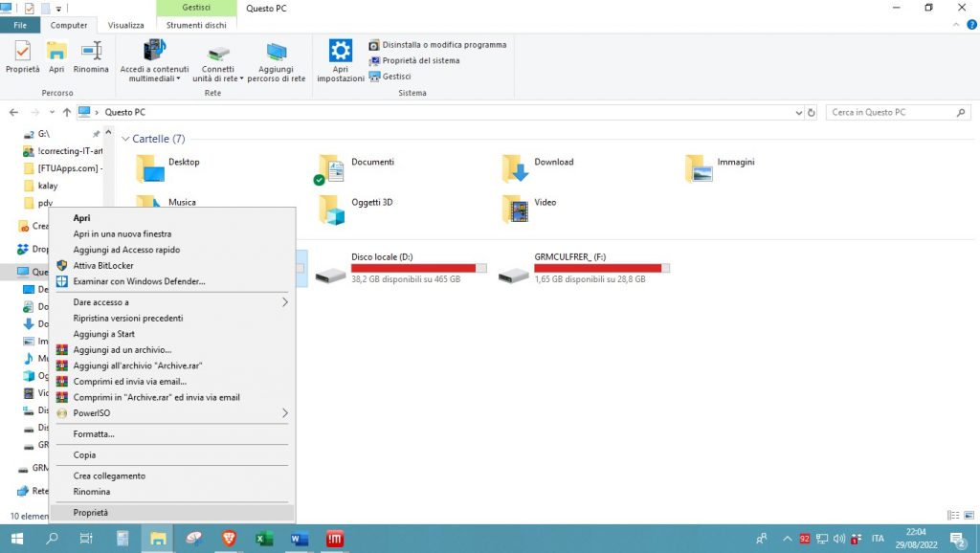The height and width of the screenshot is (553, 980).
Task: Click Proprietà del sistema button
Action: pos(420,60)
